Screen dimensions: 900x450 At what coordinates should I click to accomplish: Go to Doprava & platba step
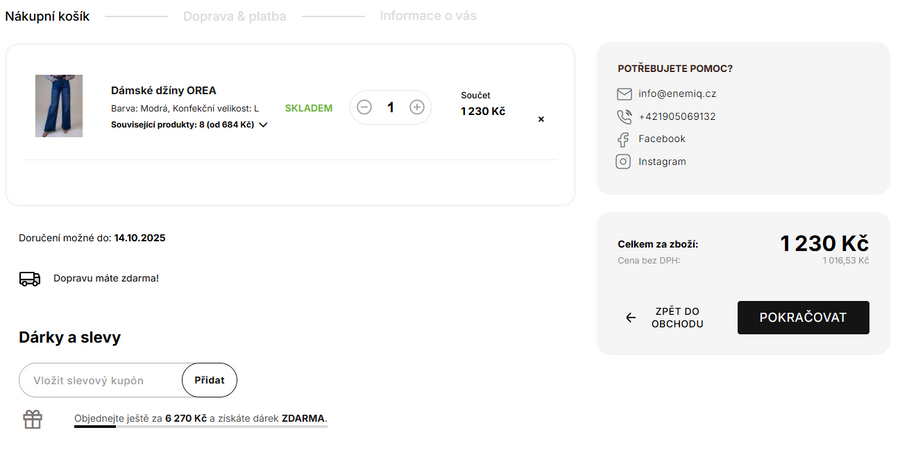tap(234, 17)
